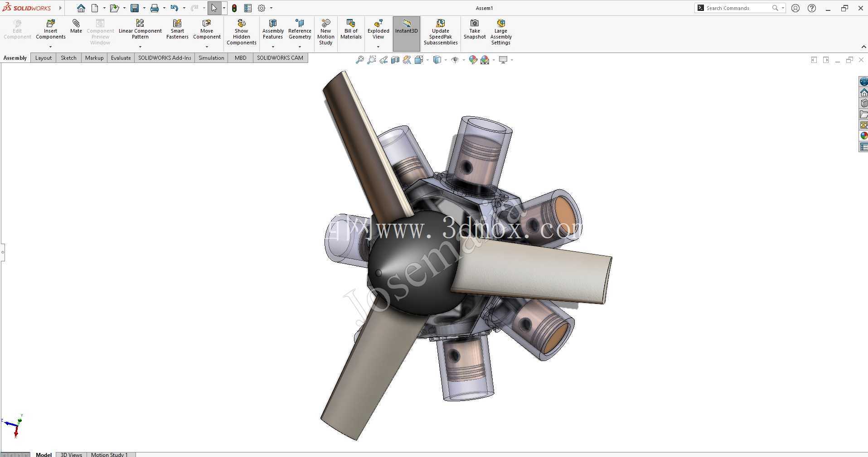The height and width of the screenshot is (457, 868).
Task: Insert a Bill of Materials
Action: tap(351, 29)
